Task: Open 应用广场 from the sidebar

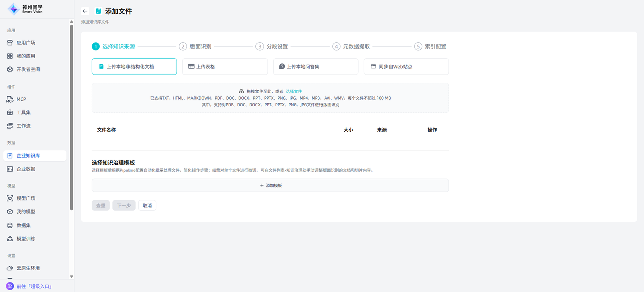Action: pyautogui.click(x=26, y=43)
